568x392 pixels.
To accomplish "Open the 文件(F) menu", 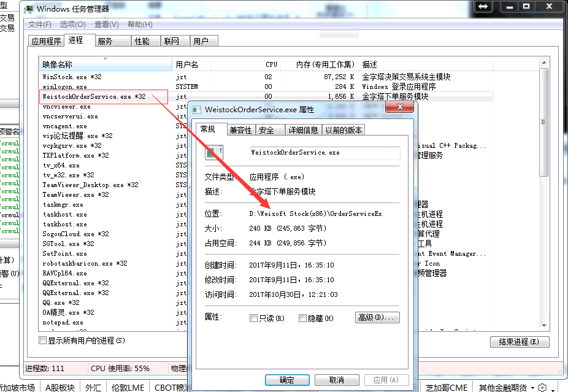I will (x=39, y=25).
